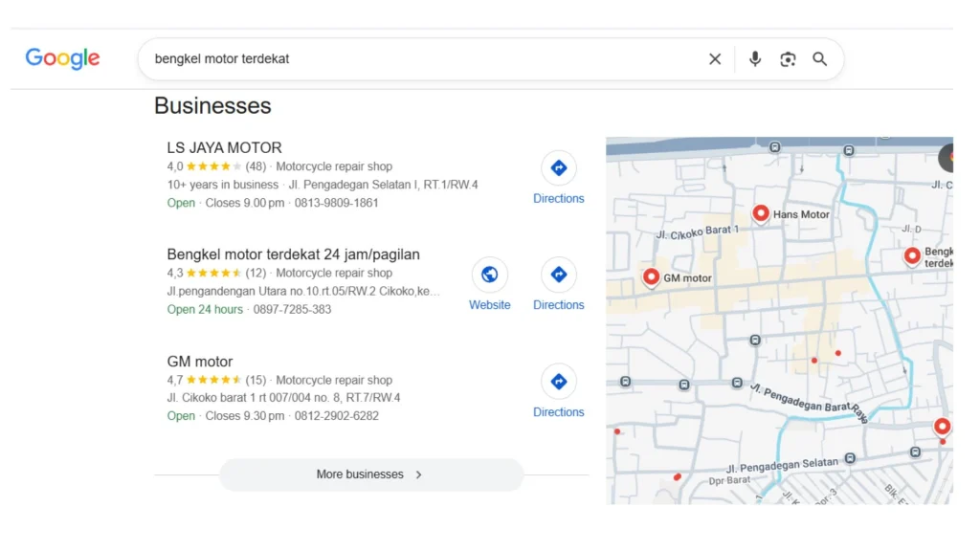Screen dimensions: 980x551
Task: Click the magnifying glass search icon
Action: click(819, 58)
